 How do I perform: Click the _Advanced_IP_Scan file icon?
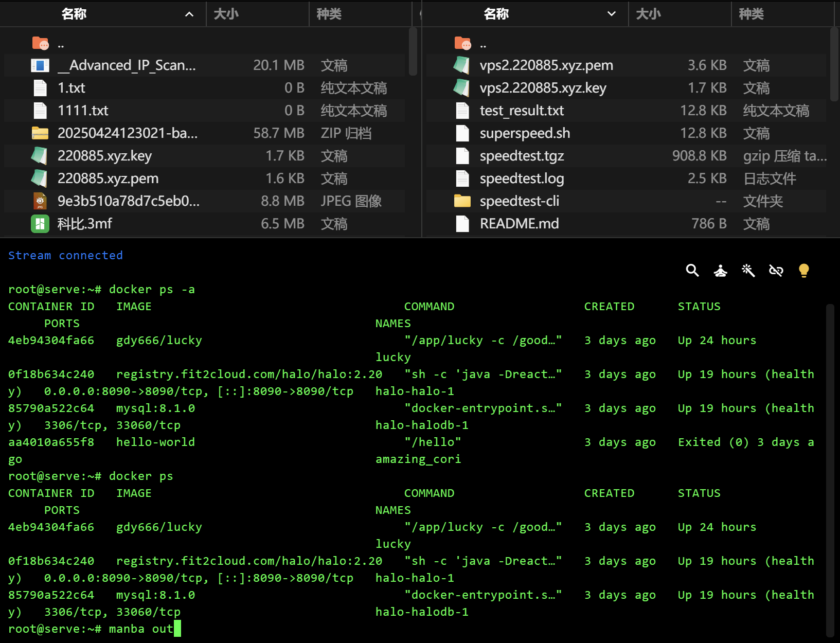pyautogui.click(x=40, y=65)
